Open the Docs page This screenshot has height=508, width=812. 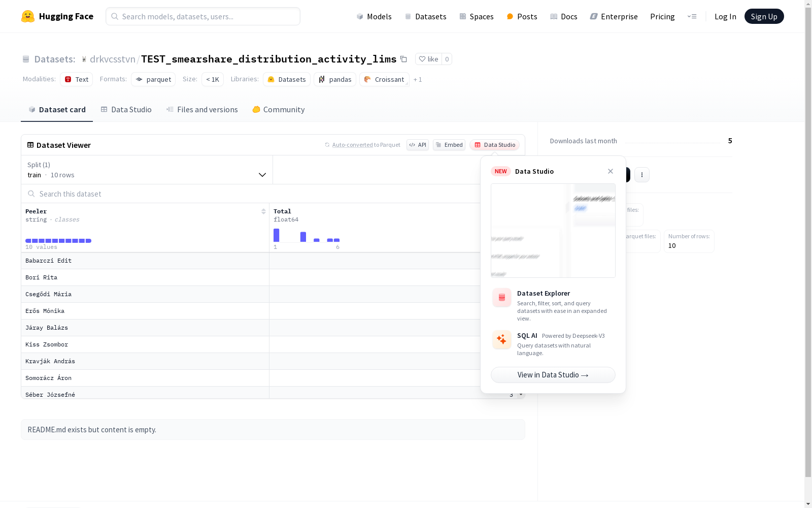click(564, 16)
